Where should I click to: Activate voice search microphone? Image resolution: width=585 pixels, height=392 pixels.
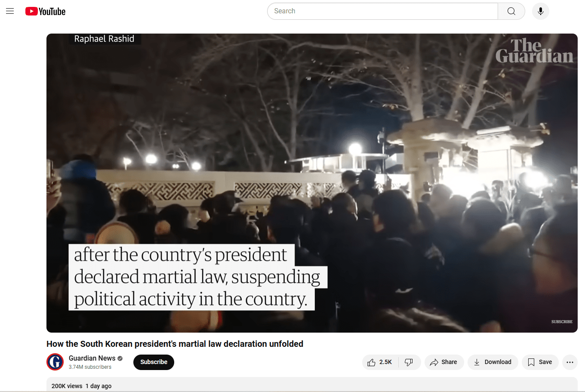(x=540, y=11)
